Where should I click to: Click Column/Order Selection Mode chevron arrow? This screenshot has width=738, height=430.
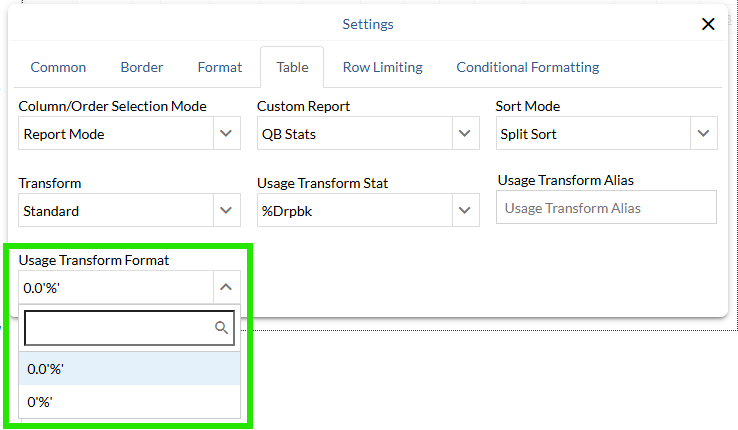click(x=227, y=133)
